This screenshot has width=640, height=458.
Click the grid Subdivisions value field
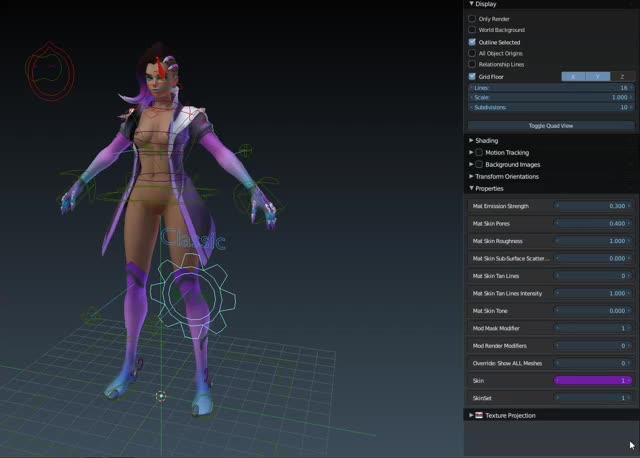pos(551,107)
